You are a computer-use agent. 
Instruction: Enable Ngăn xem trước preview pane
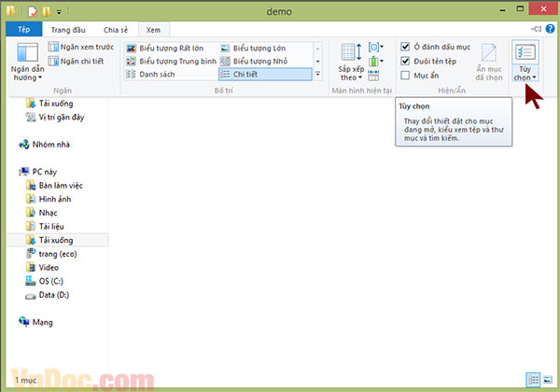[x=80, y=47]
